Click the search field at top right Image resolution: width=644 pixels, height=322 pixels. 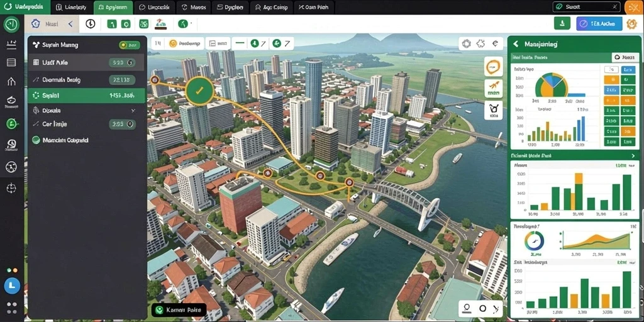tap(587, 6)
